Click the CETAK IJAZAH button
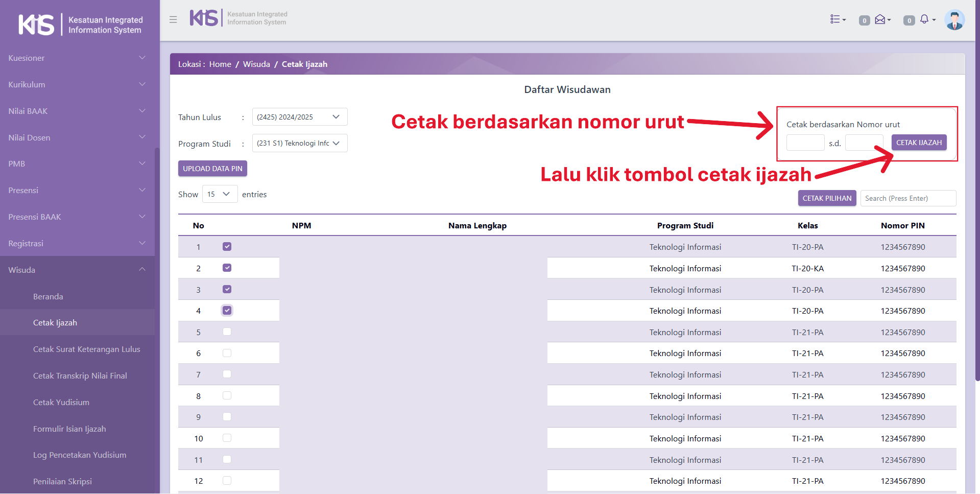This screenshot has width=980, height=494. coord(919,143)
